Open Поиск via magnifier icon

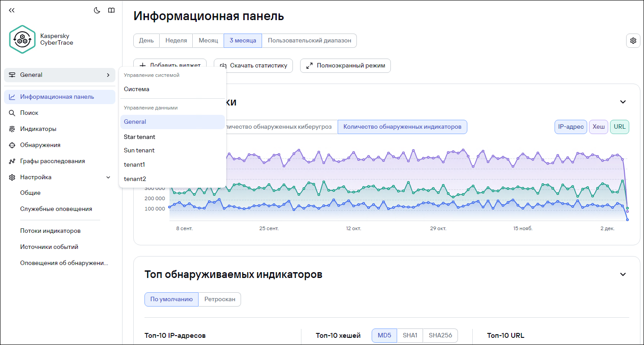12,113
